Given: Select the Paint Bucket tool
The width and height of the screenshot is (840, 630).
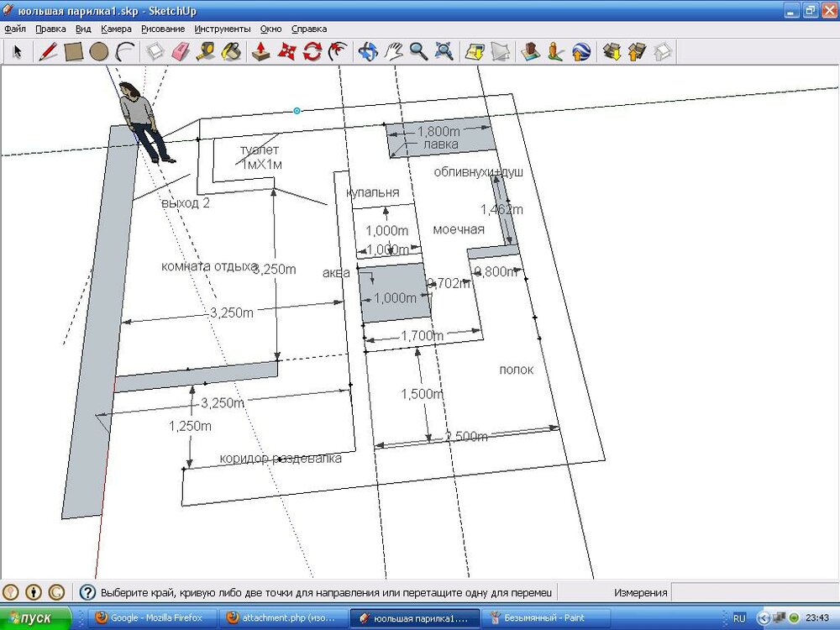Looking at the screenshot, I should point(233,51).
